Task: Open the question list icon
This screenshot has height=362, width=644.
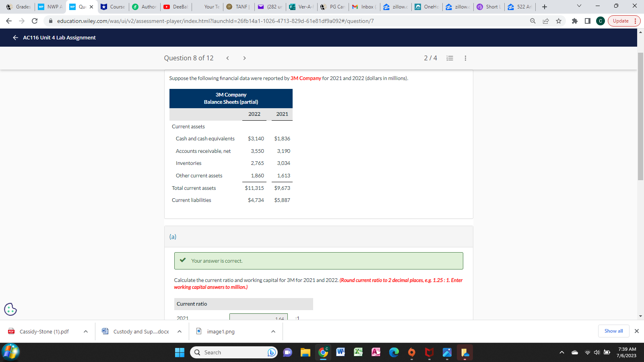Action: 450,58
